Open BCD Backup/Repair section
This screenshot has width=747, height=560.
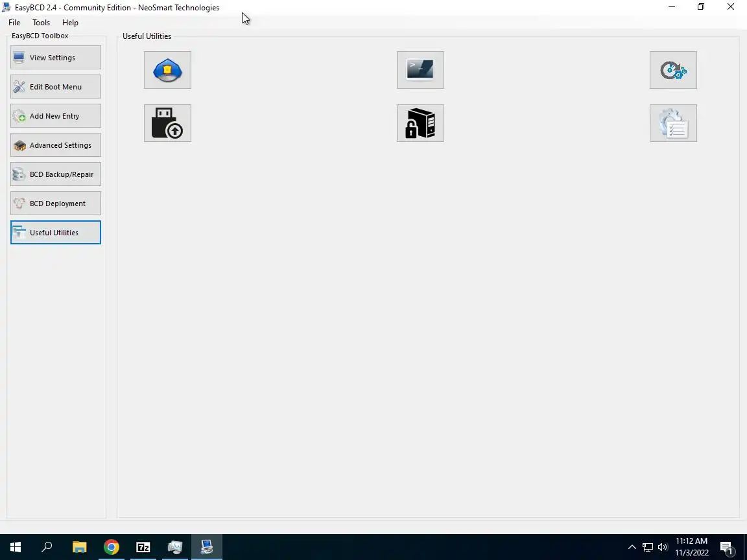(56, 174)
